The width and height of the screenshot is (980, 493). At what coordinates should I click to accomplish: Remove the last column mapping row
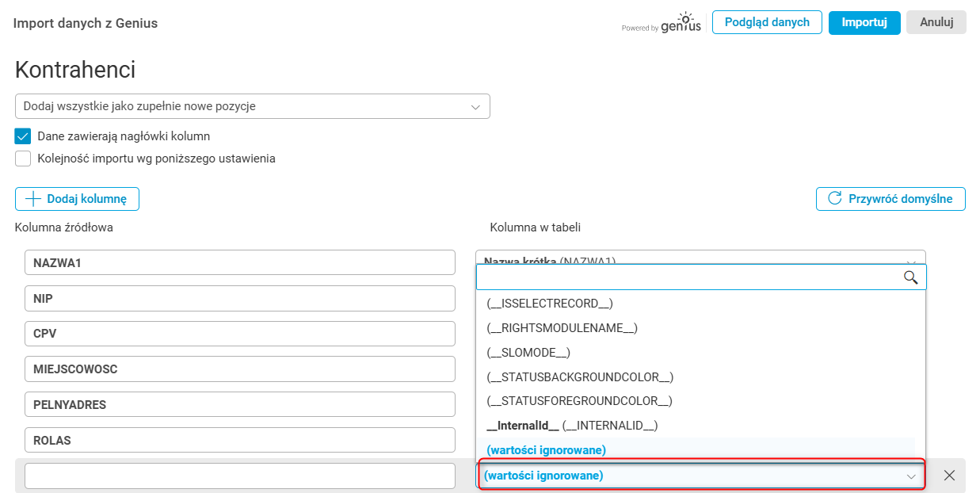click(949, 476)
